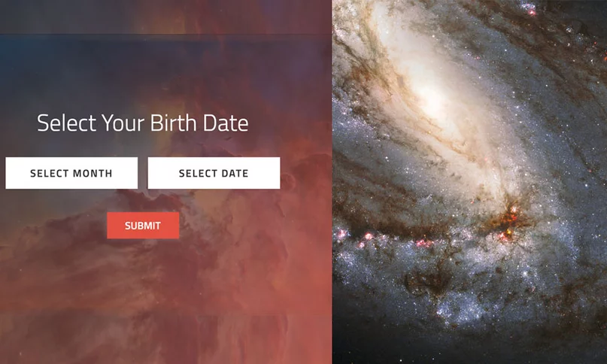Click the dark header strip at top
This screenshot has height=364, width=607.
(165, 17)
